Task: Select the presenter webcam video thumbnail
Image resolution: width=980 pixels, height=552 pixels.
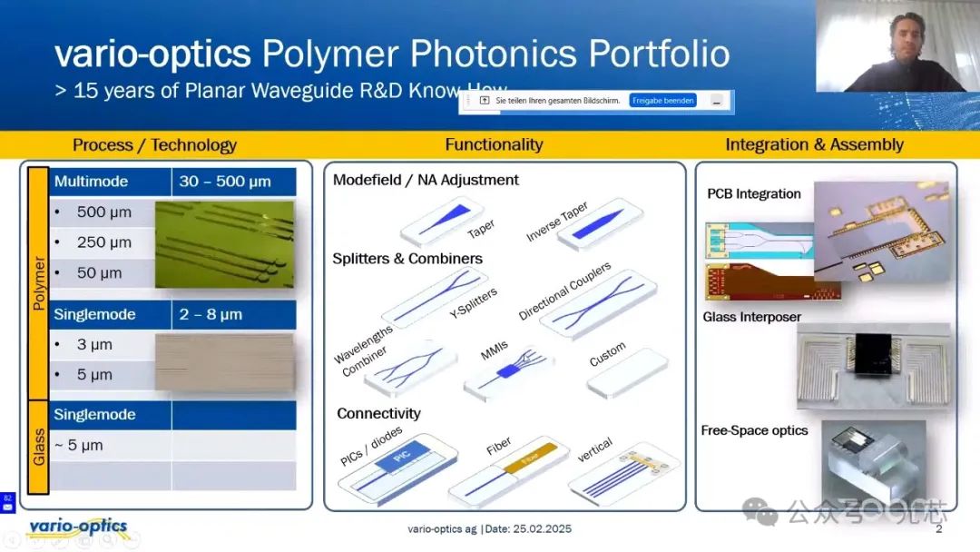Action: pyautogui.click(x=897, y=45)
